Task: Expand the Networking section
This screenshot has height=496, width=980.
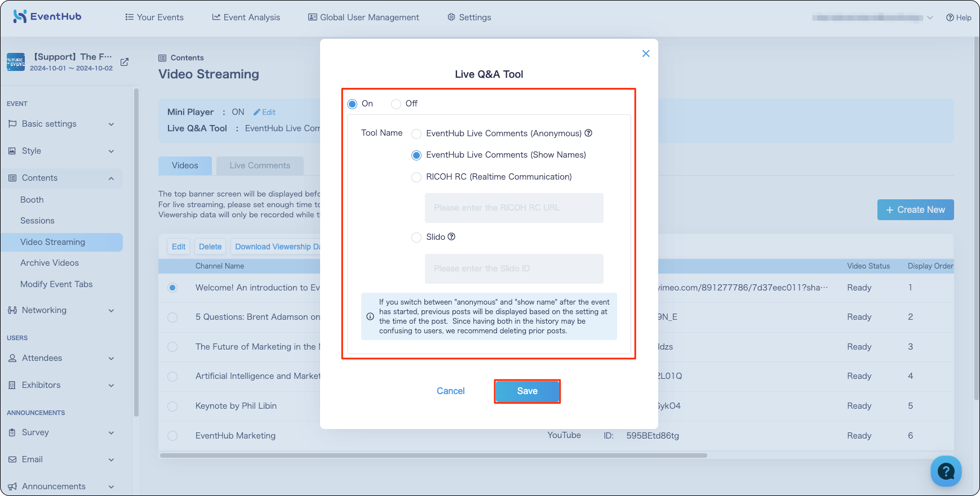Action: tap(61, 310)
